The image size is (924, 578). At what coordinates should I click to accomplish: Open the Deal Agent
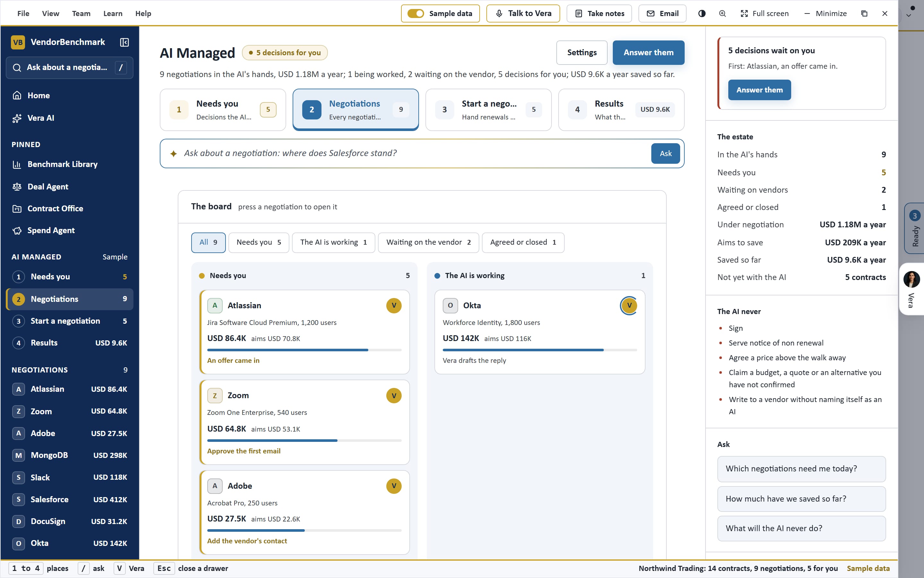click(x=70, y=187)
